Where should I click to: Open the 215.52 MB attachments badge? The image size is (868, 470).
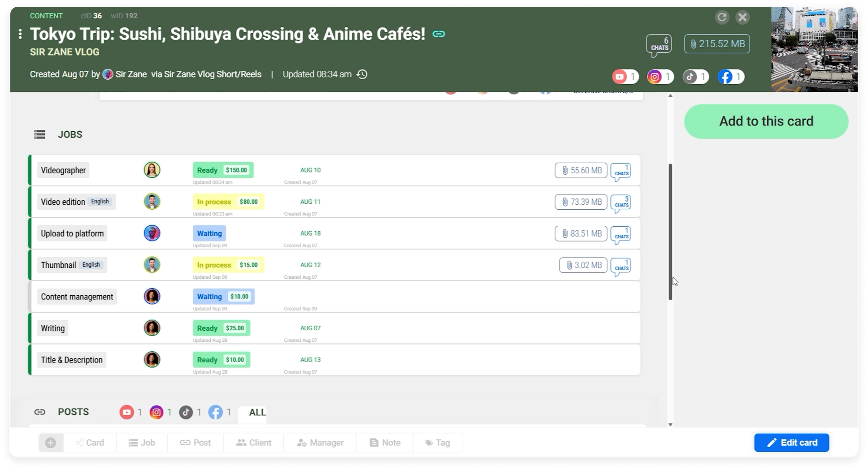[x=716, y=44]
